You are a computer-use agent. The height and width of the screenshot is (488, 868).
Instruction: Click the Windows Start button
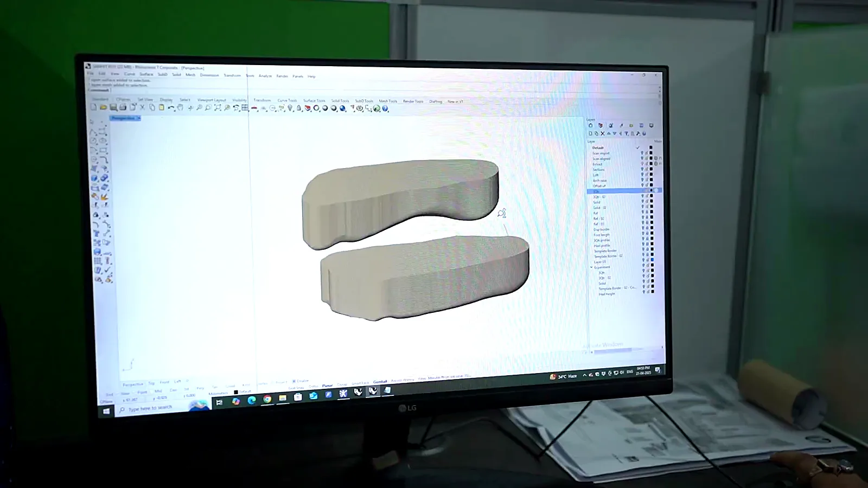coord(106,411)
